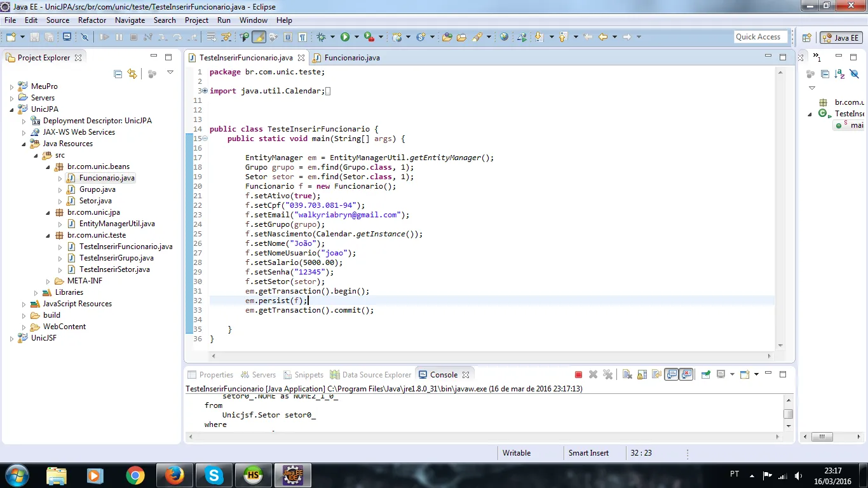Open the Run button dropdown arrow

tap(356, 37)
